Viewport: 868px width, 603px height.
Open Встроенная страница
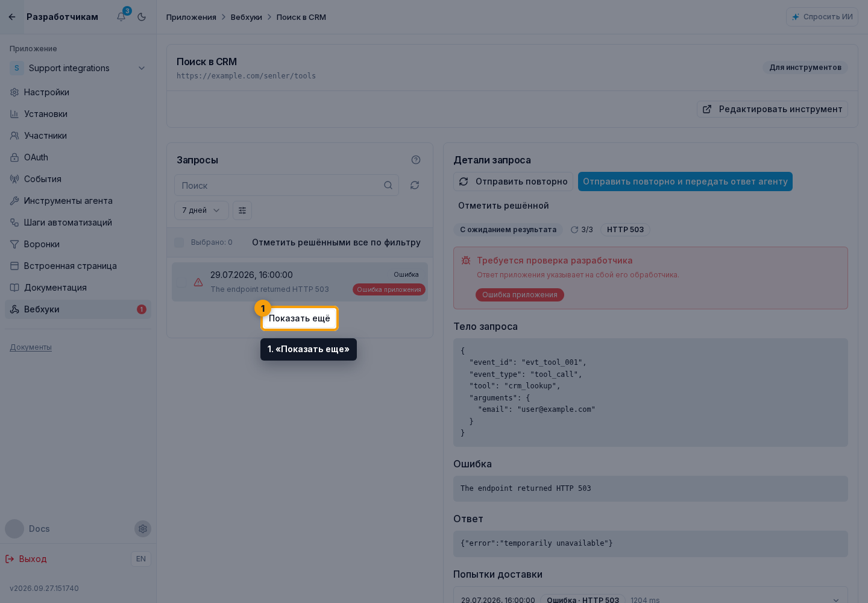tap(78, 266)
